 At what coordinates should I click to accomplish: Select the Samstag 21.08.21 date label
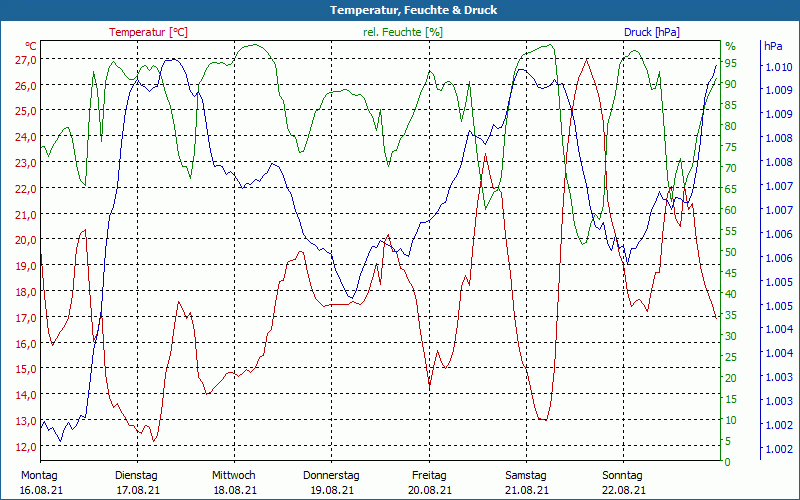(x=526, y=482)
